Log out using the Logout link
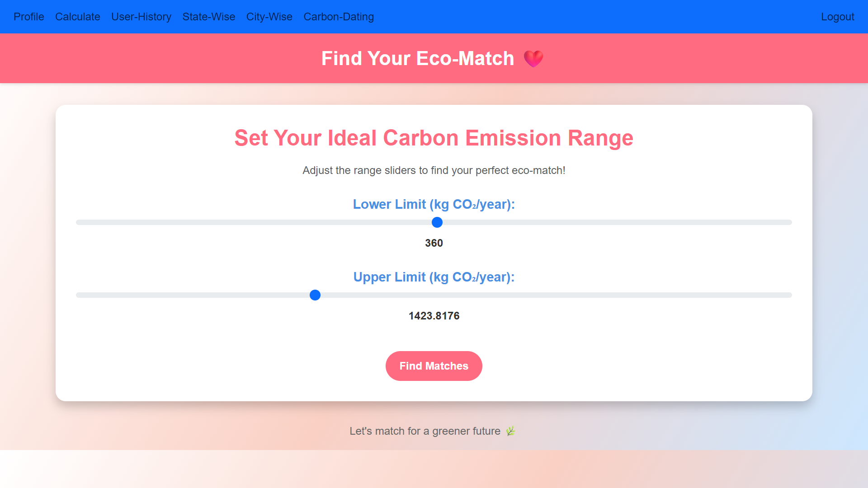 point(838,17)
